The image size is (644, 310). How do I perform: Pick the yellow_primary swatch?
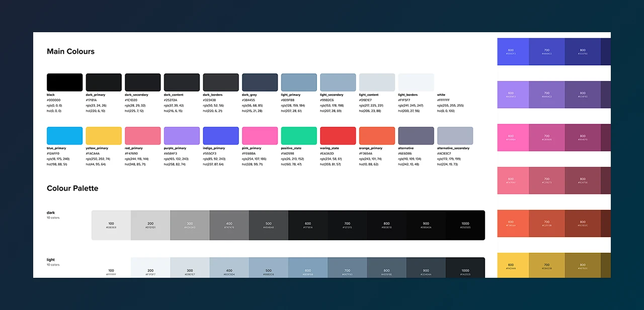coord(104,136)
